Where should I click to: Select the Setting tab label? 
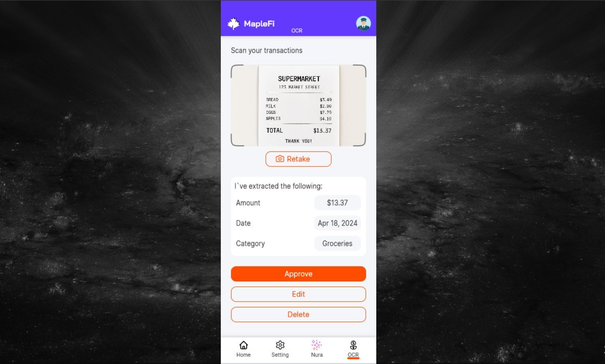[x=280, y=355]
